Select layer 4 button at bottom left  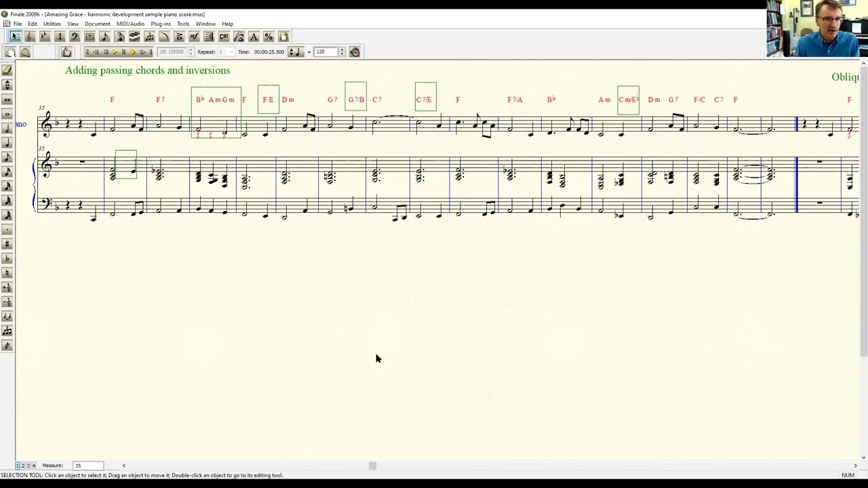click(34, 466)
